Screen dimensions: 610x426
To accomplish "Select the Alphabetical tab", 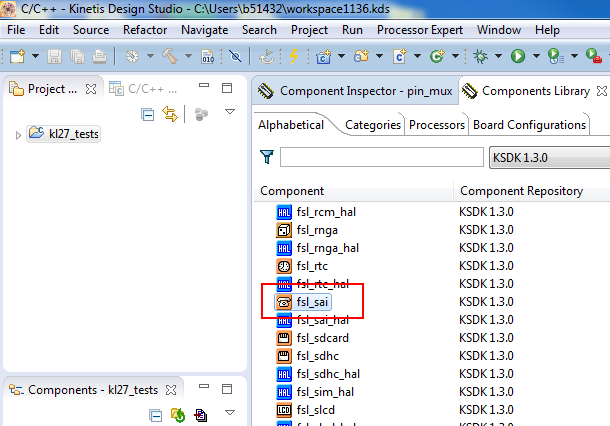I will pyautogui.click(x=291, y=125).
